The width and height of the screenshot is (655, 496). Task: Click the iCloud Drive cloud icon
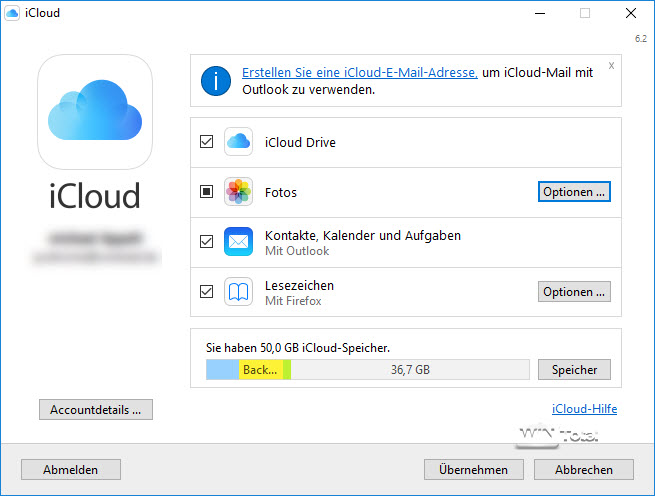(x=238, y=142)
